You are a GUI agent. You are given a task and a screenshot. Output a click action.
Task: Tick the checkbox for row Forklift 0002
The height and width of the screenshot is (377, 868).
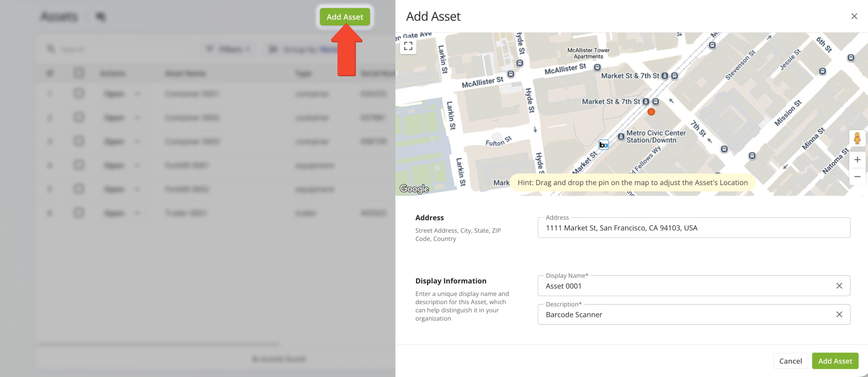pyautogui.click(x=79, y=188)
